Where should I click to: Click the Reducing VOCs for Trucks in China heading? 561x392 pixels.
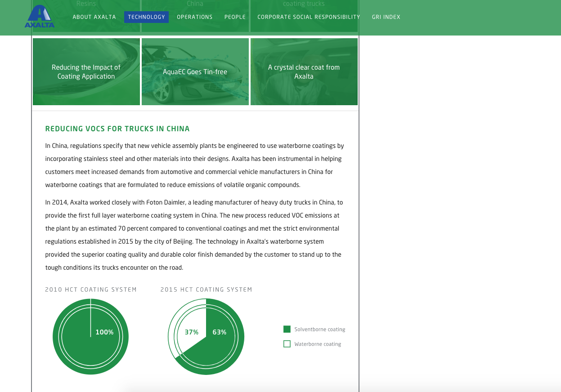(117, 129)
